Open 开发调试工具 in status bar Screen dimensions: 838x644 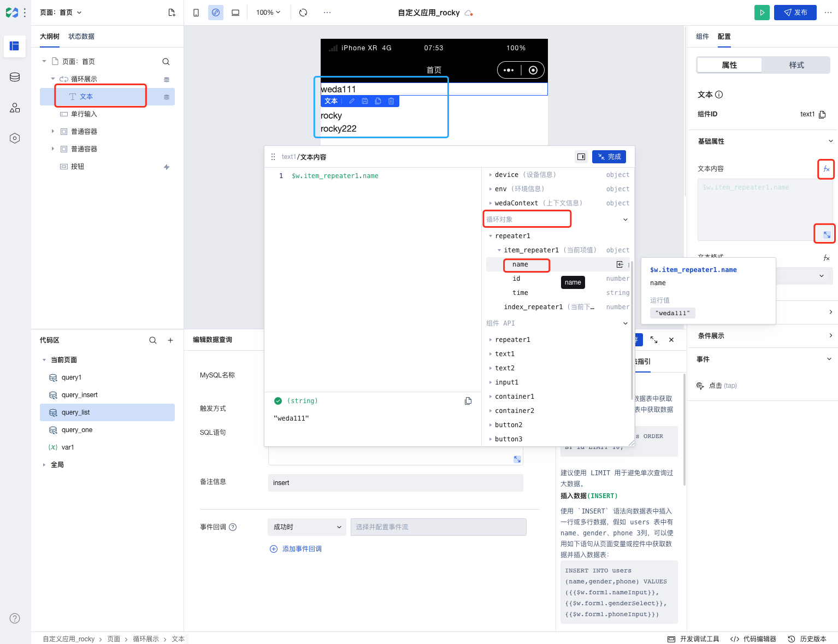(x=693, y=639)
